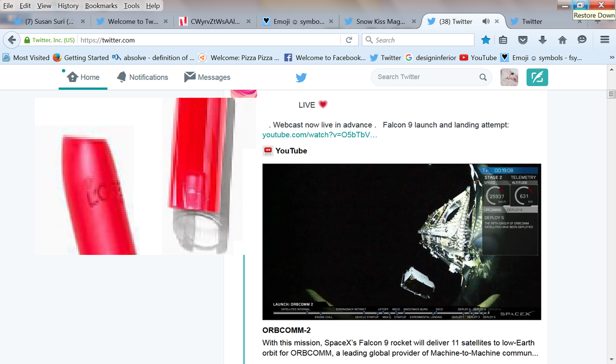The image size is (616, 364).
Task: Open the YouTube video card thumbnail
Action: tap(401, 242)
